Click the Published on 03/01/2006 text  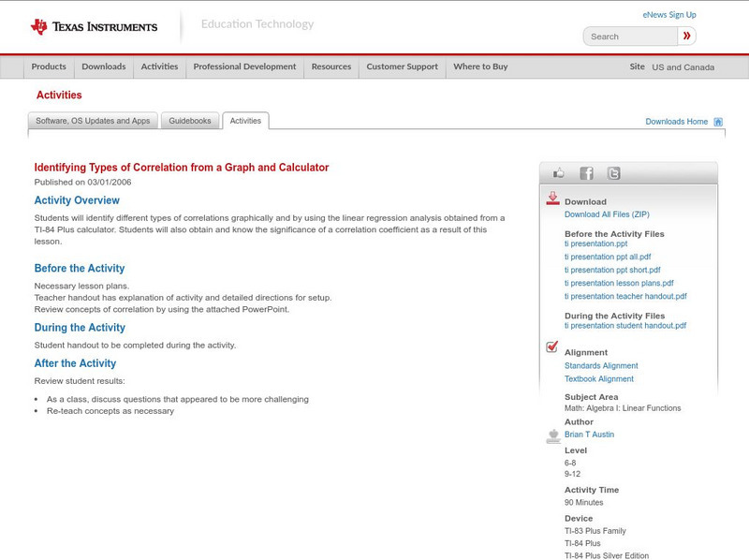click(x=82, y=183)
